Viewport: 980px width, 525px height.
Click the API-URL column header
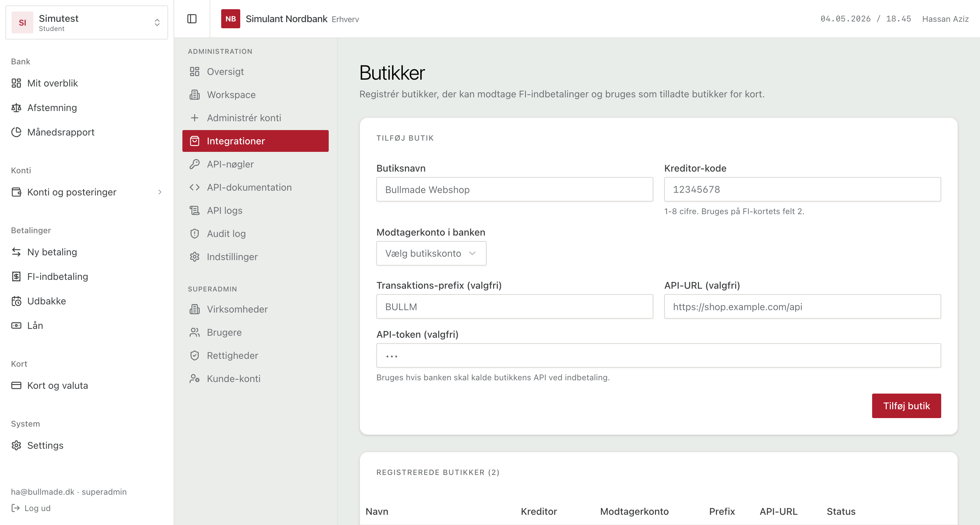778,511
